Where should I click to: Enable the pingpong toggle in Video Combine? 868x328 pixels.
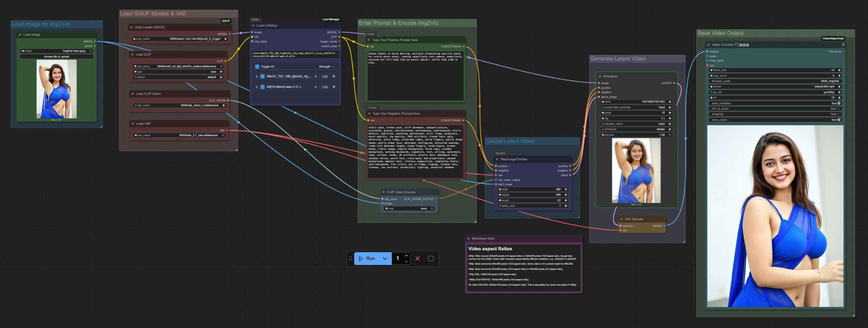[x=839, y=114]
